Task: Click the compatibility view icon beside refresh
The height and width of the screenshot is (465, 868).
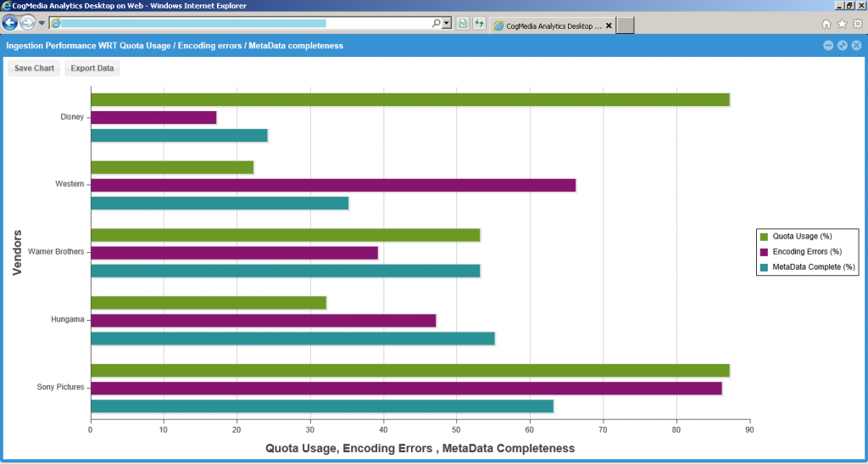Action: (x=463, y=24)
